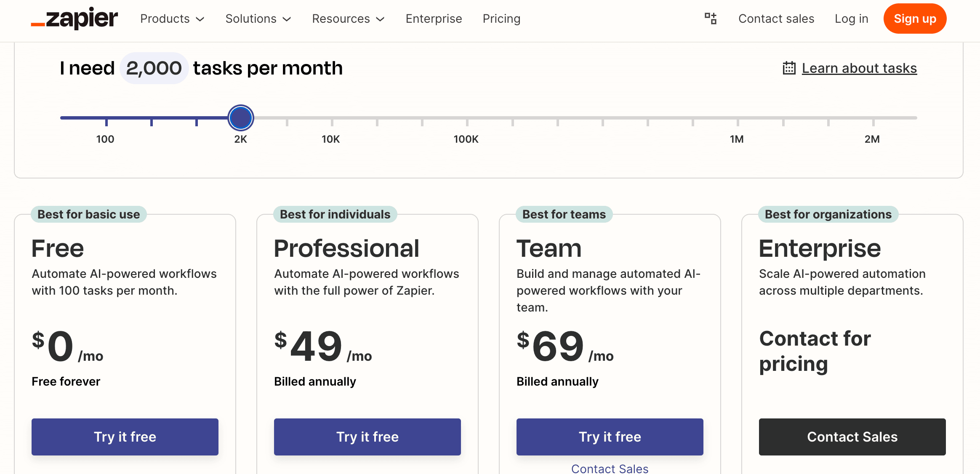Click the Free plan heading

pos(58,248)
